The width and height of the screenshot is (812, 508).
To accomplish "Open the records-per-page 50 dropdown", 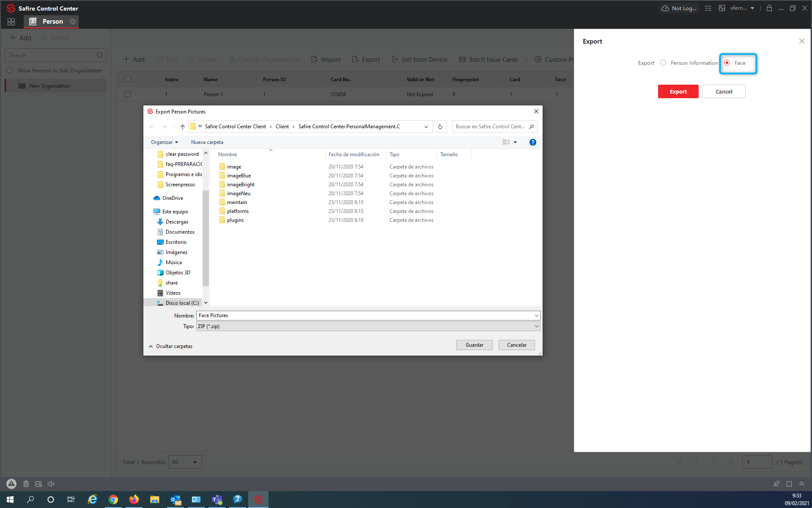I will pyautogui.click(x=185, y=462).
